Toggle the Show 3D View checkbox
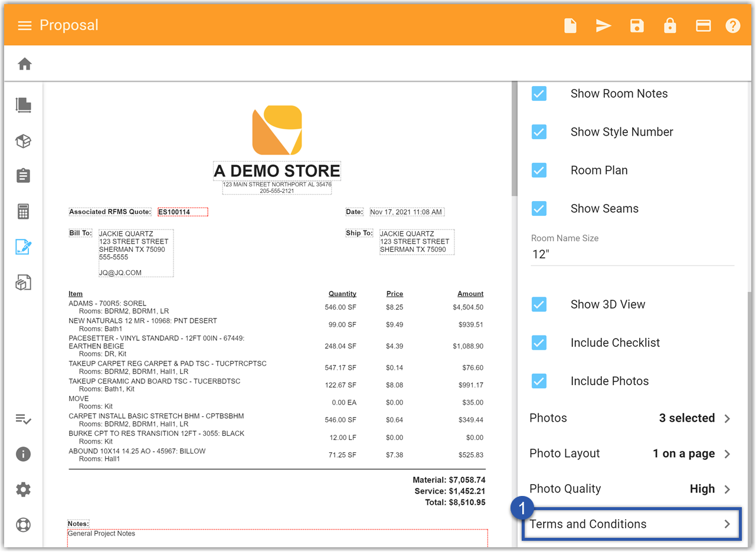Image resolution: width=756 pixels, height=552 pixels. (539, 304)
